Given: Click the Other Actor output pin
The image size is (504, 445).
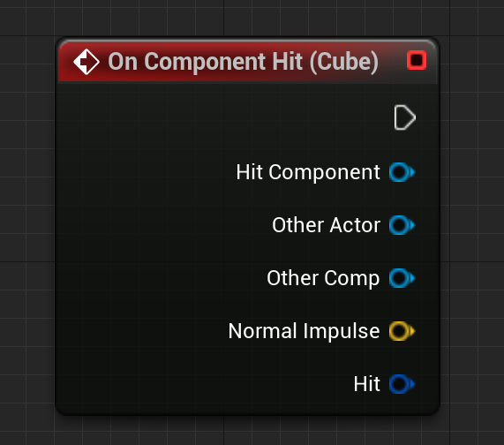Looking at the screenshot, I should pyautogui.click(x=402, y=225).
